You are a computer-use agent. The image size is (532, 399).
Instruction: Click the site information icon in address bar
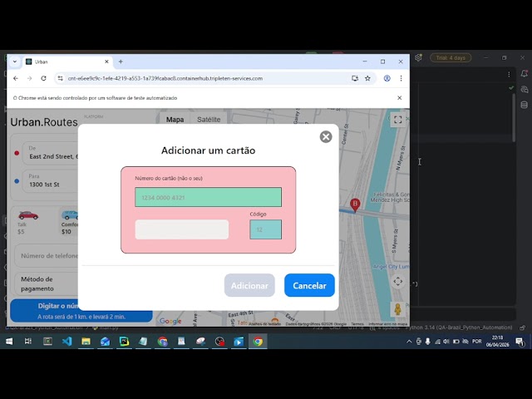[60, 78]
